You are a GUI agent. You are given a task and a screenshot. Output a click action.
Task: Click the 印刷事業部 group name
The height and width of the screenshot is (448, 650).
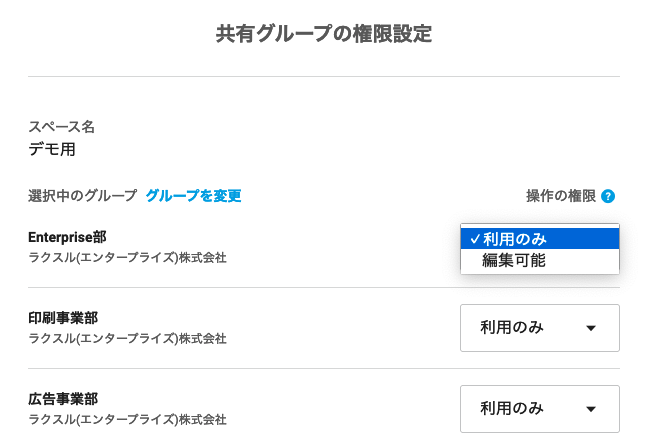[x=63, y=318]
